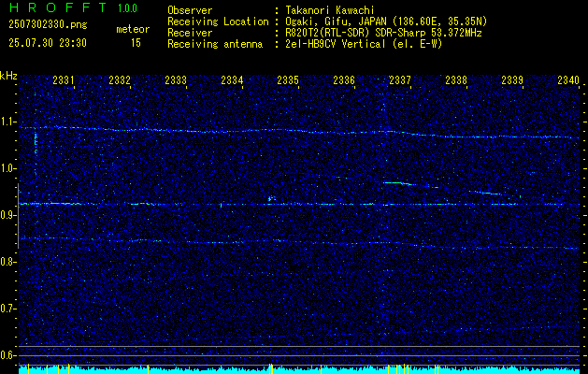Image resolution: width=588 pixels, height=374 pixels.
Task: Select location text Ogaki, Gifu, JAPAN
Action: coord(336,22)
